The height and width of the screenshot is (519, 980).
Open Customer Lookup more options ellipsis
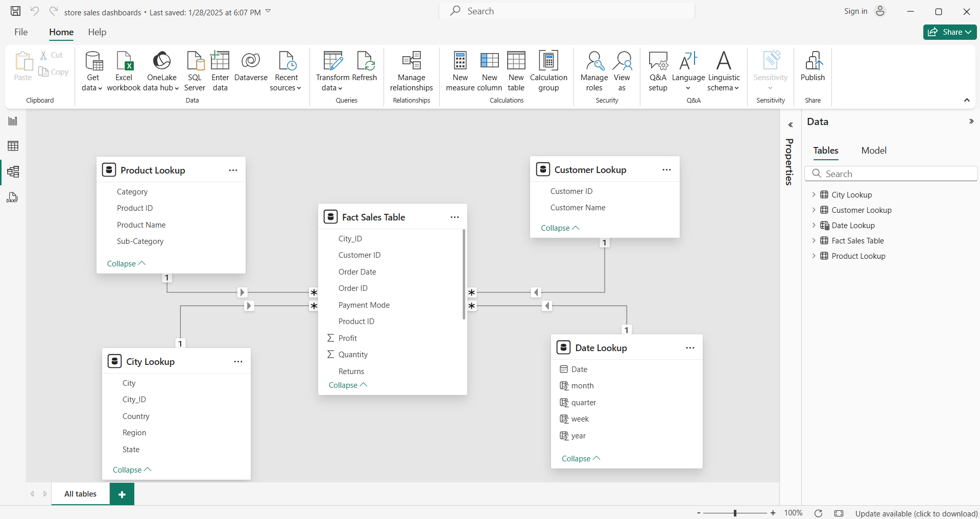point(666,170)
